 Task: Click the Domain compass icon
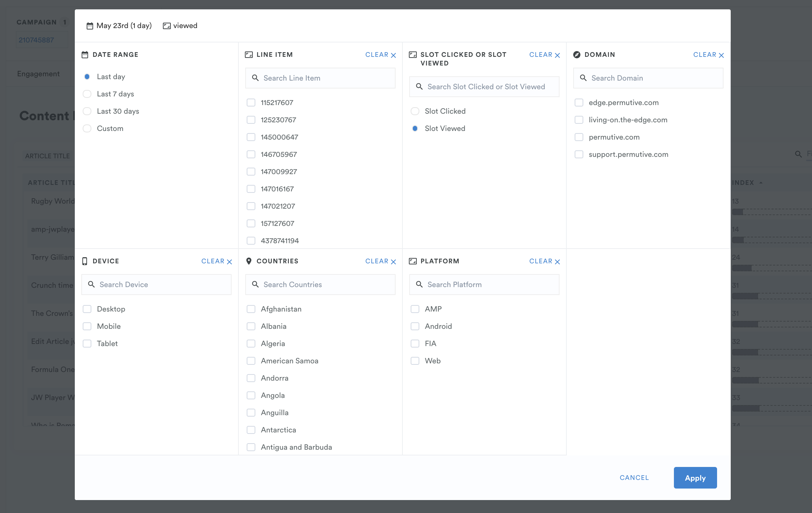click(577, 55)
